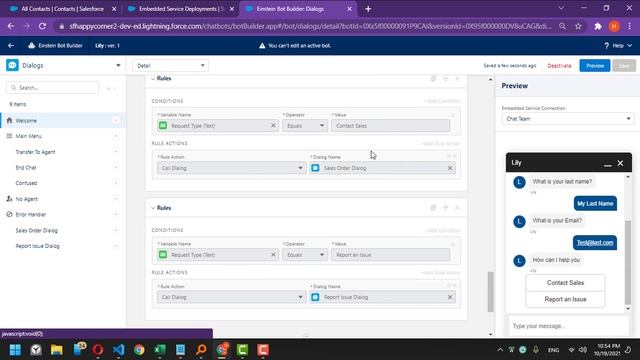The height and width of the screenshot is (360, 640).
Task: Click the Sales Order Dialog icon in Dialog Name
Action: click(316, 168)
